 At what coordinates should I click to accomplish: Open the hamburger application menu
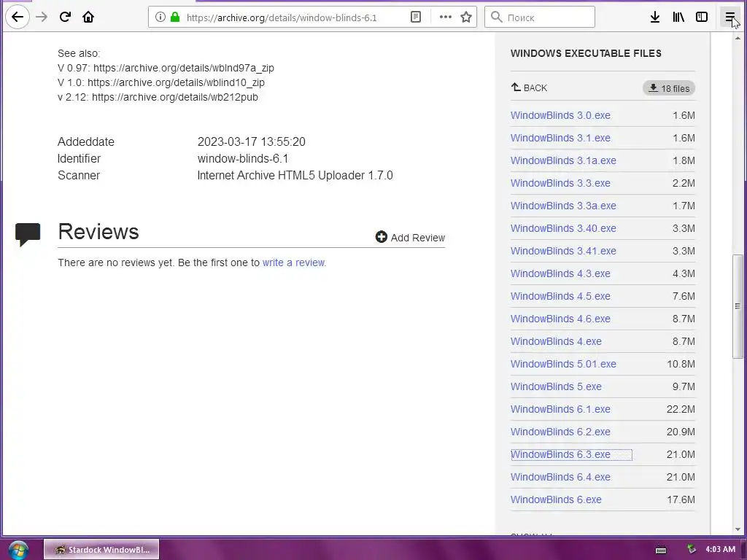point(729,17)
